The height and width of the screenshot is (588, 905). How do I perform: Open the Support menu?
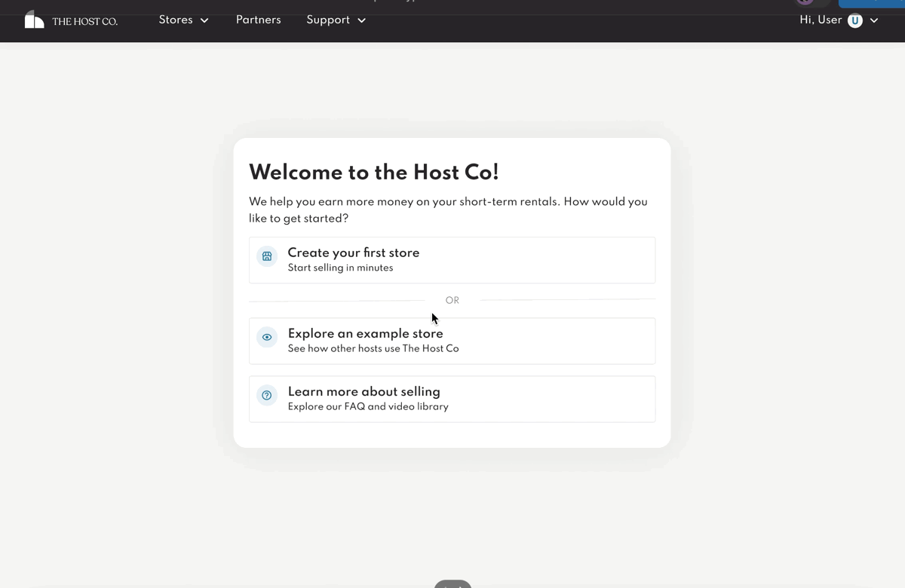(x=336, y=20)
